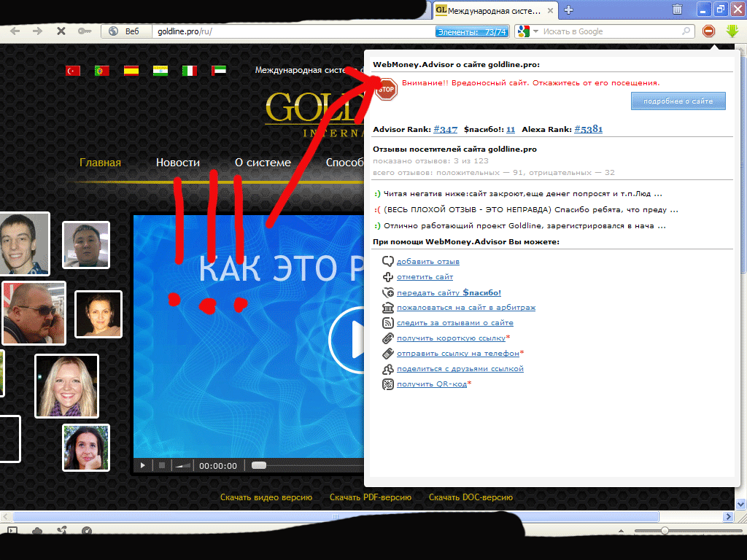This screenshot has width=747, height=560.
Task: Open the password key wand icon
Action: pos(85,31)
